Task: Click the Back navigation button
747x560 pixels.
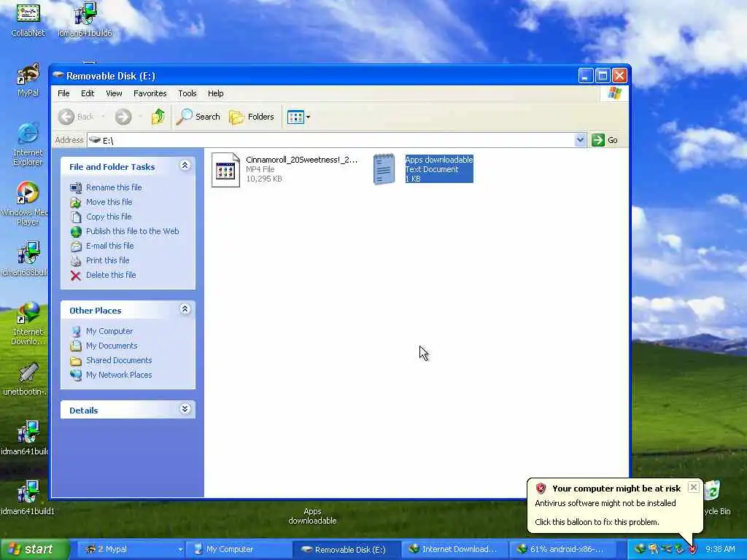Action: pyautogui.click(x=77, y=117)
